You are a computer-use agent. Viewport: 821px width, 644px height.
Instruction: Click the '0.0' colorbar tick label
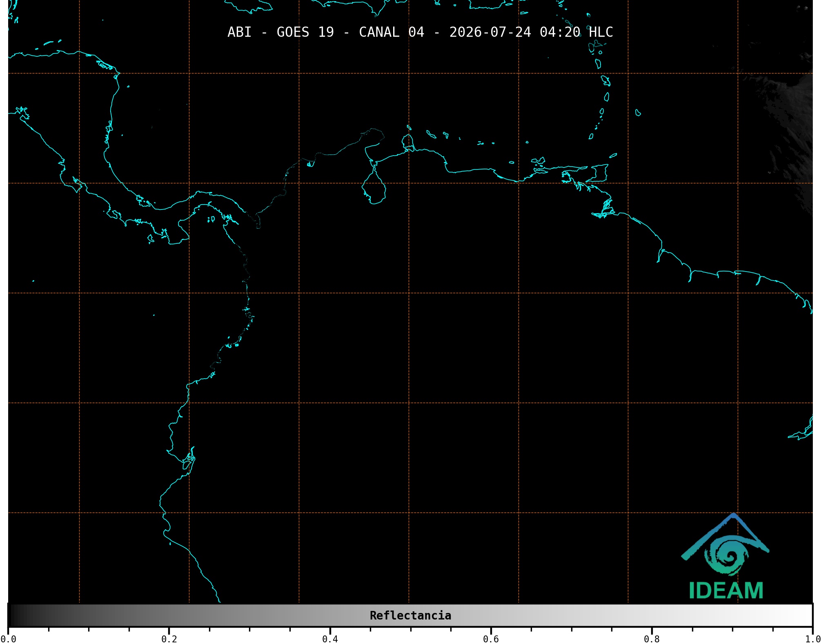pyautogui.click(x=8, y=639)
